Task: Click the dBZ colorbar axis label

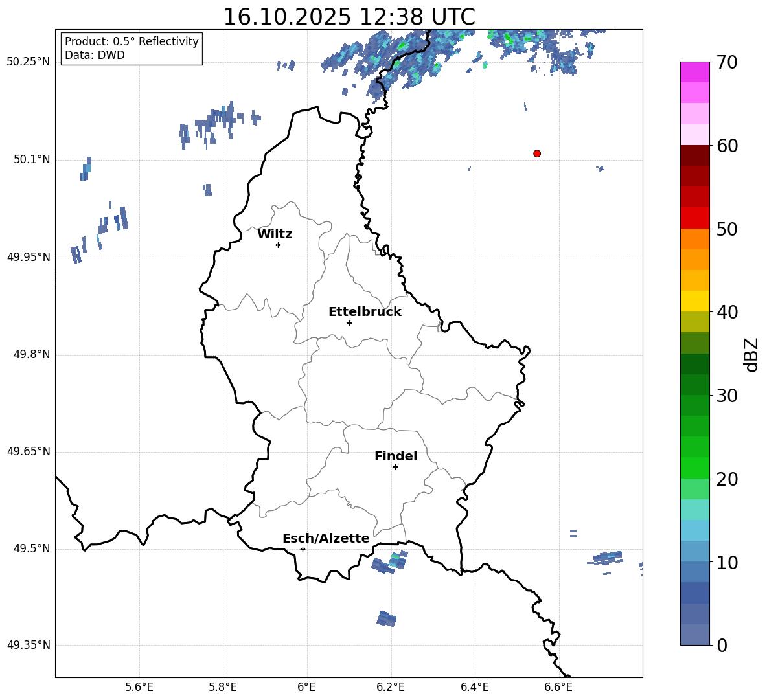Action: click(751, 354)
